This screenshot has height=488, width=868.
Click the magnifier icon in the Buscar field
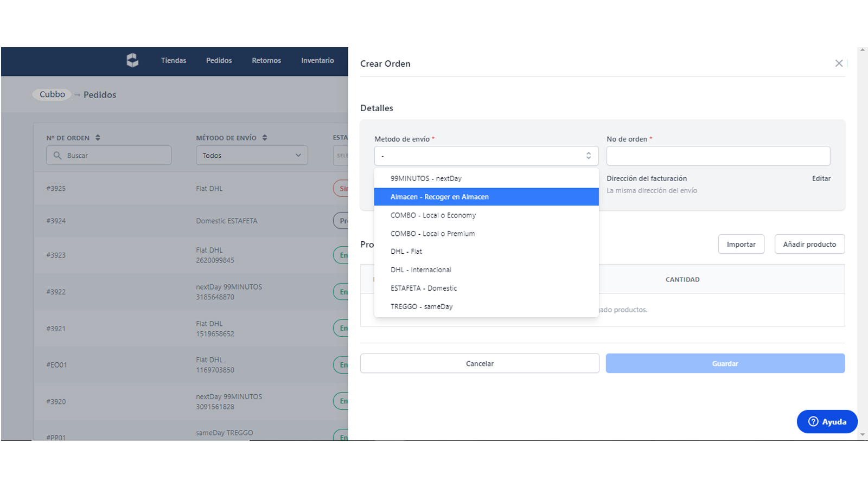click(x=58, y=155)
